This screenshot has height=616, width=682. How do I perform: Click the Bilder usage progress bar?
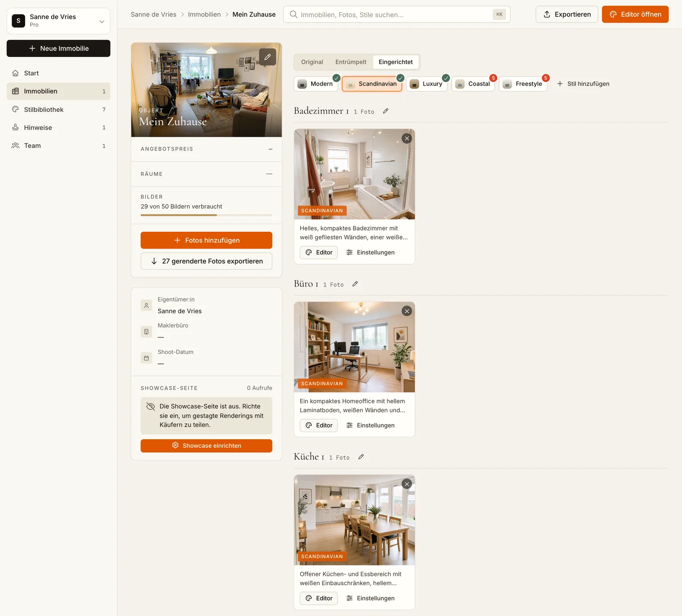(x=206, y=215)
